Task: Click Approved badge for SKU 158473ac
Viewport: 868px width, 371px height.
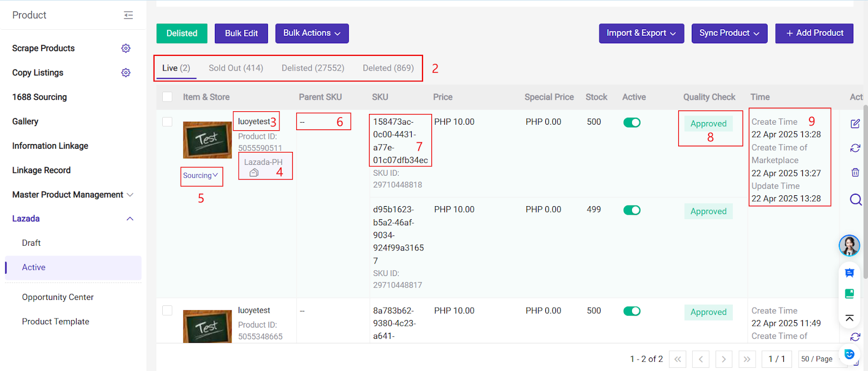Action: pos(709,124)
